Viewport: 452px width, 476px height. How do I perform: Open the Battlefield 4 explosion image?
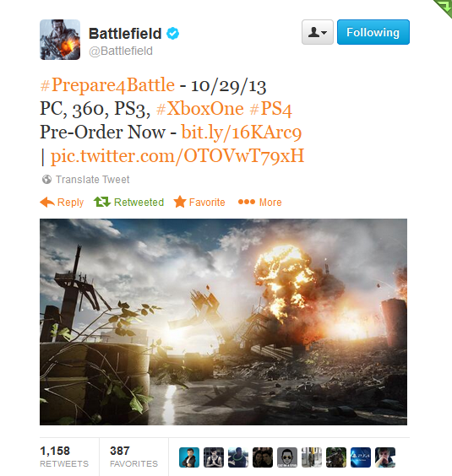(x=223, y=322)
